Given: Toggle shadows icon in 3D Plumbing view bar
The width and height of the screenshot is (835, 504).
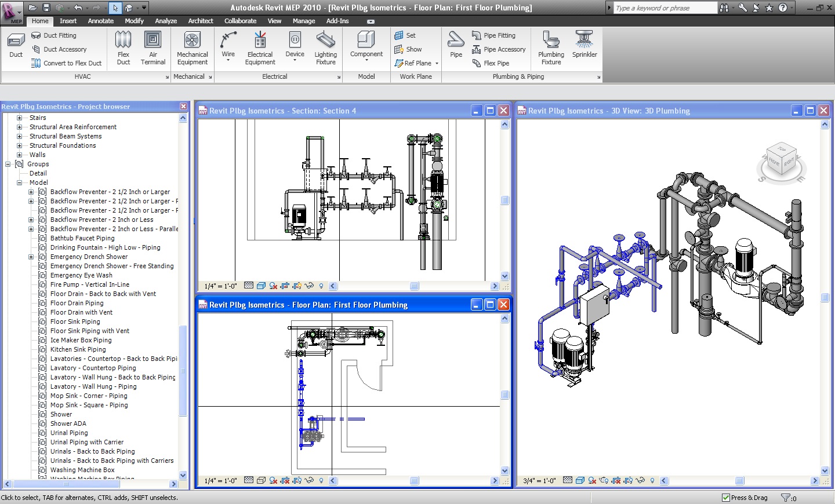Looking at the screenshot, I should [592, 480].
